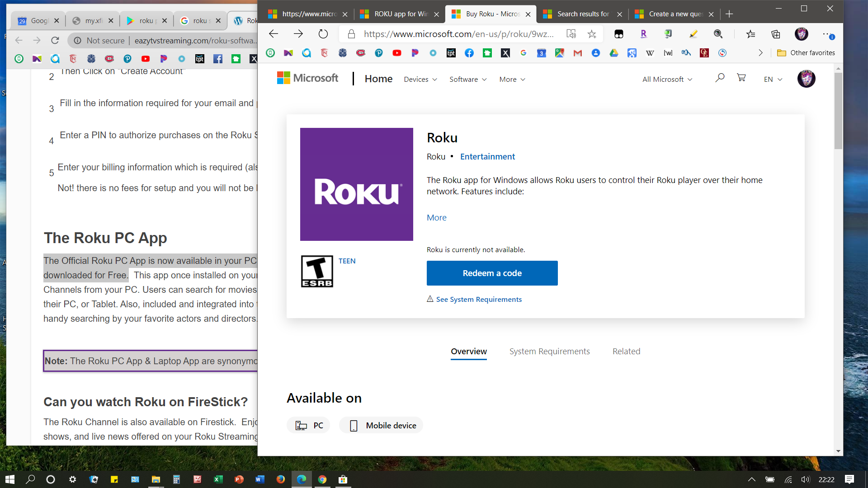Open Microsoft Store from taskbar
The image size is (868, 488).
click(x=343, y=479)
